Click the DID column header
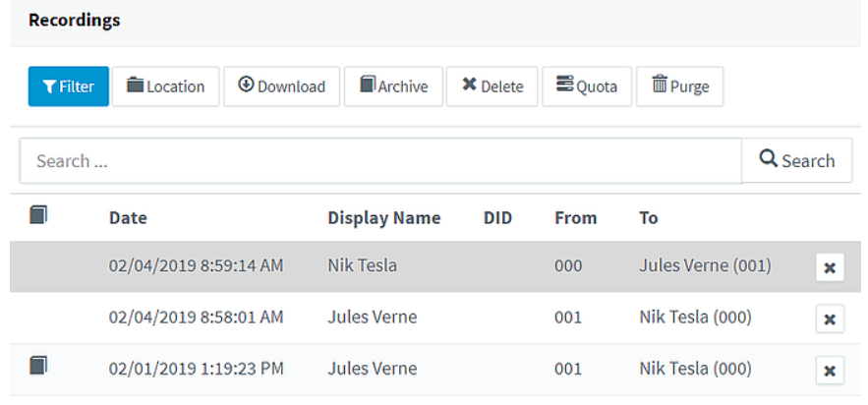 [x=497, y=218]
